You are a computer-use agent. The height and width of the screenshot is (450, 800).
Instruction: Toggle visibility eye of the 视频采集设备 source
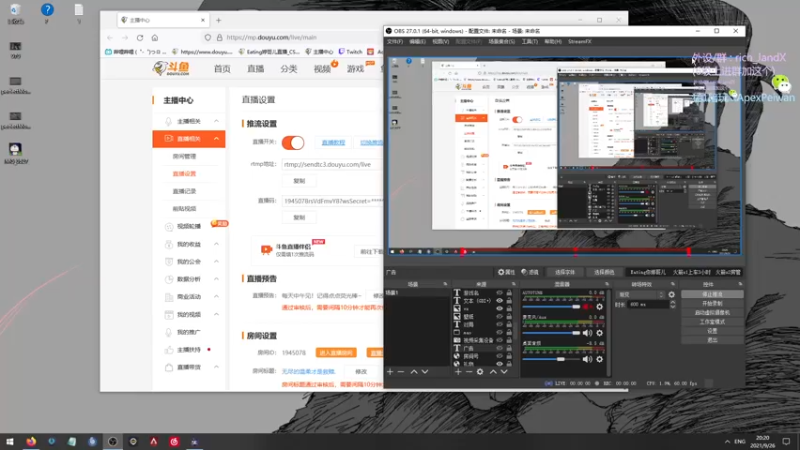(499, 340)
